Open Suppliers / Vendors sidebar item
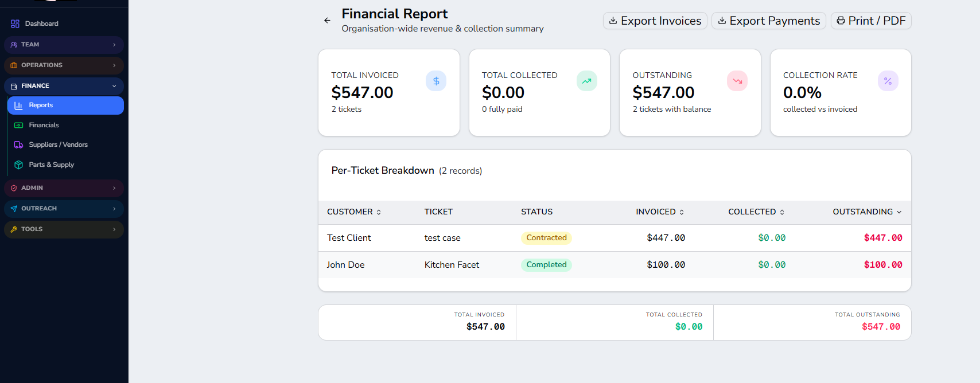The image size is (980, 383). point(65,145)
